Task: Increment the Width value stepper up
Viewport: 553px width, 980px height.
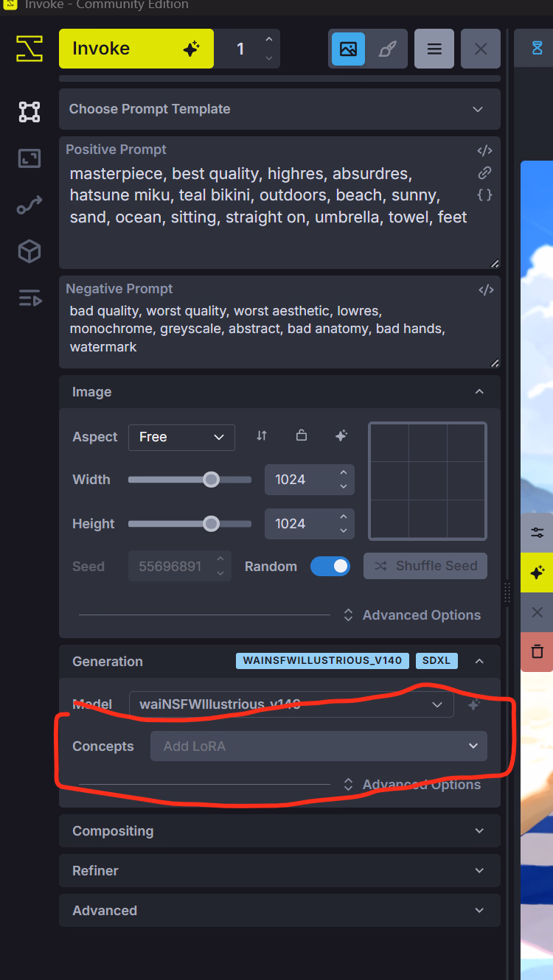Action: pos(344,472)
